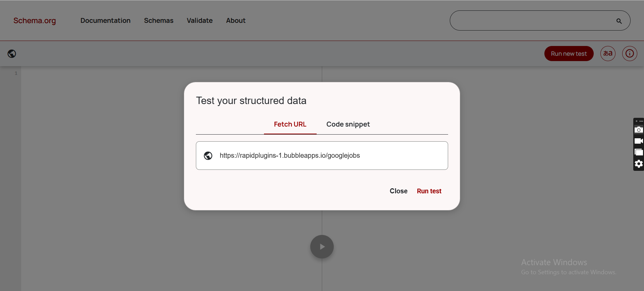Click the camera screenshot icon
Screen dimensions: 644x291
pyautogui.click(x=638, y=130)
